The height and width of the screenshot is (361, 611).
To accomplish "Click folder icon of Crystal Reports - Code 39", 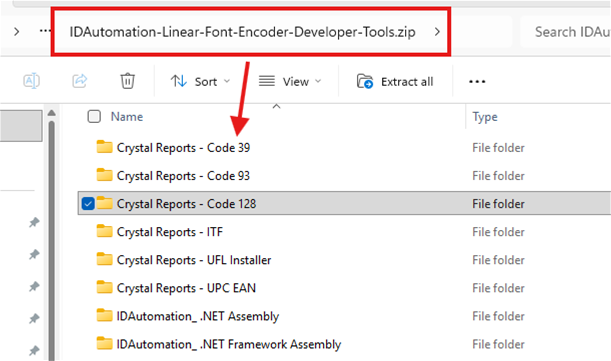I will click(104, 147).
